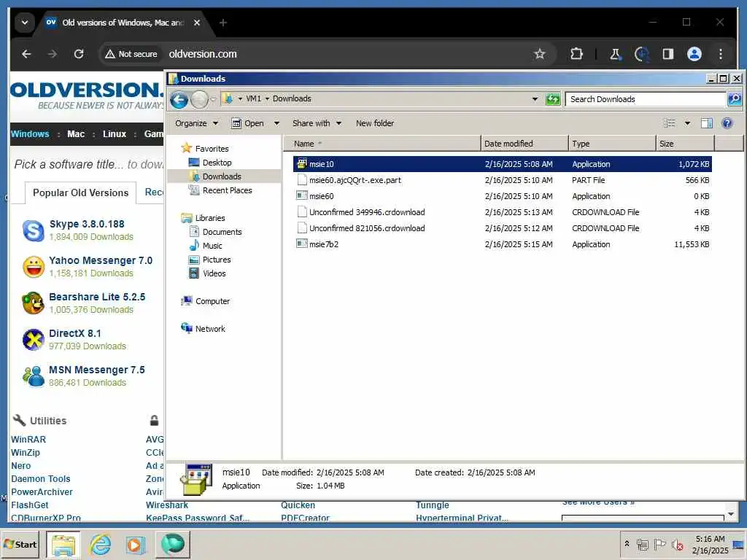
Task: Select Network in the navigation pane
Action: tap(210, 329)
